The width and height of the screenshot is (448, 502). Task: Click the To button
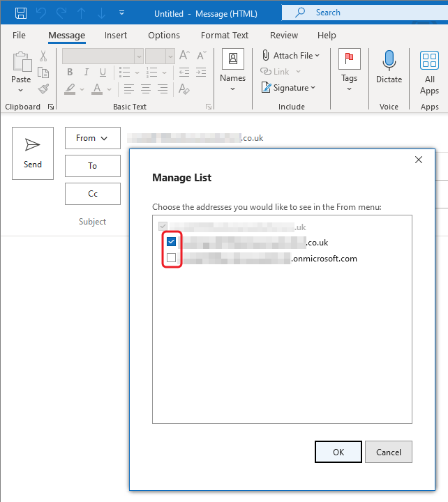click(x=93, y=166)
